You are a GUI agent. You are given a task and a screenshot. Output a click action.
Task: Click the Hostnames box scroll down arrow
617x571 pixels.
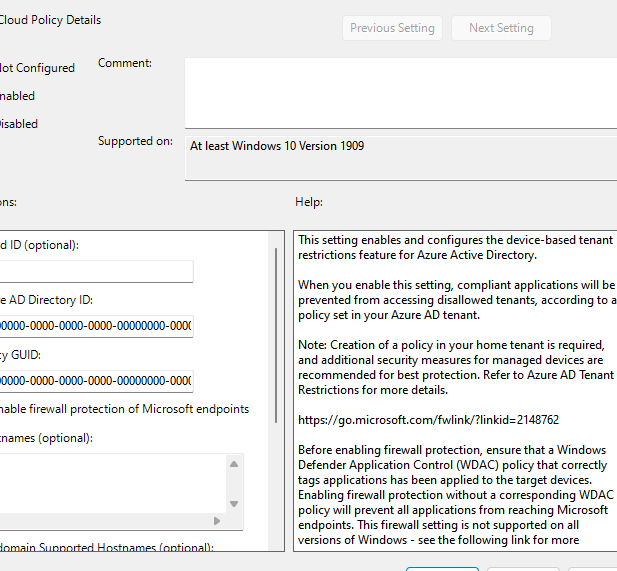pyautogui.click(x=234, y=503)
